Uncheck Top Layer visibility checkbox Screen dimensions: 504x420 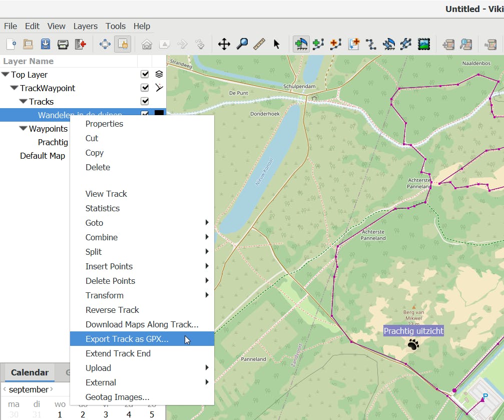click(145, 75)
